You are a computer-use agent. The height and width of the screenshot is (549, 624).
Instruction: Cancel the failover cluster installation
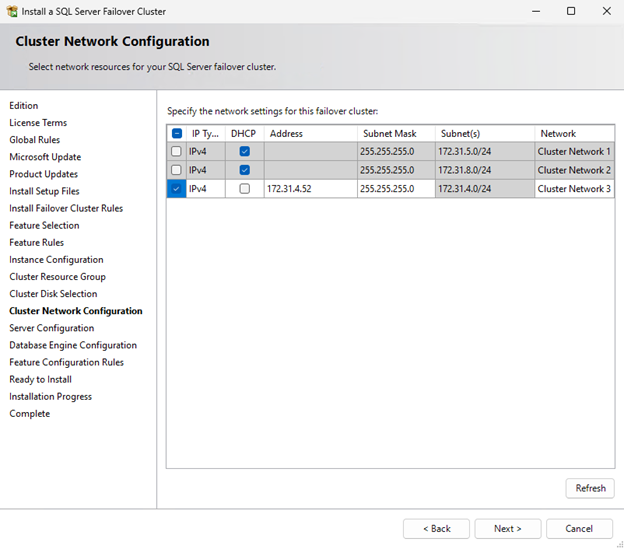(579, 529)
